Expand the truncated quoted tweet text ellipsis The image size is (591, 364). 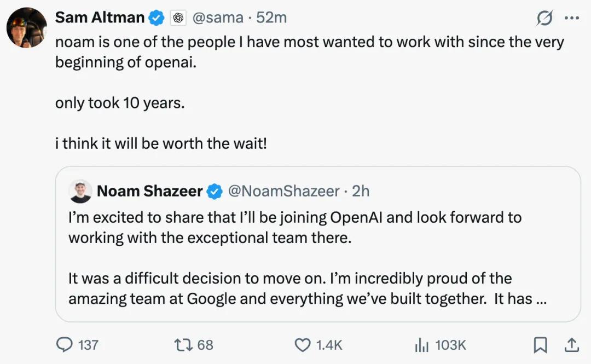point(541,299)
